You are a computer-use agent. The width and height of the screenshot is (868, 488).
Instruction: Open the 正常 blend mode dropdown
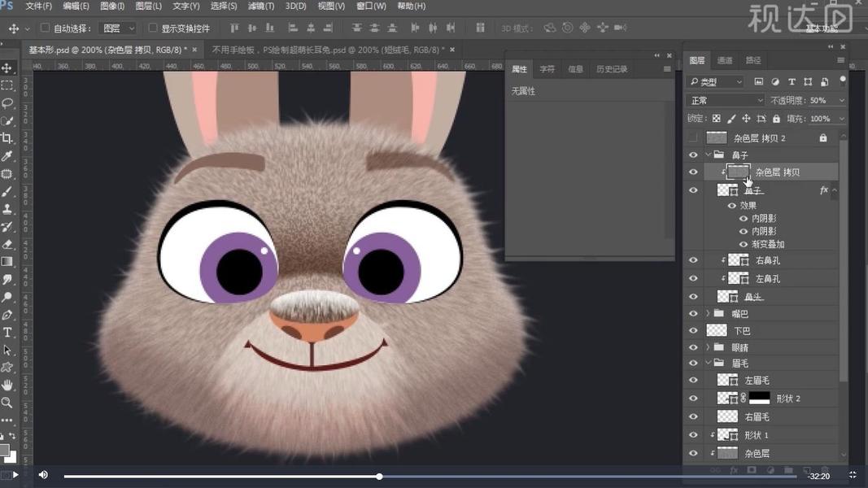[x=726, y=100]
